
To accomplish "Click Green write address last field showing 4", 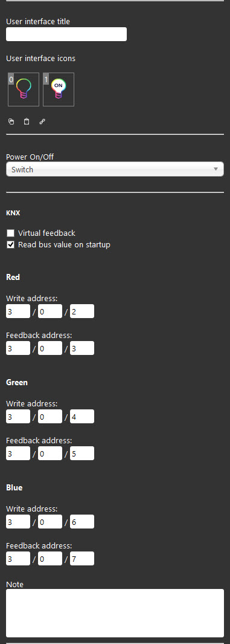I will pyautogui.click(x=82, y=417).
